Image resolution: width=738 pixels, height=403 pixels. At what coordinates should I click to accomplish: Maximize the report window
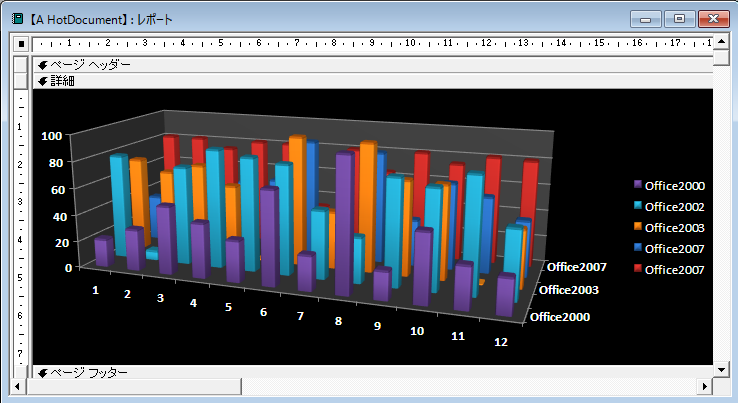[679, 19]
